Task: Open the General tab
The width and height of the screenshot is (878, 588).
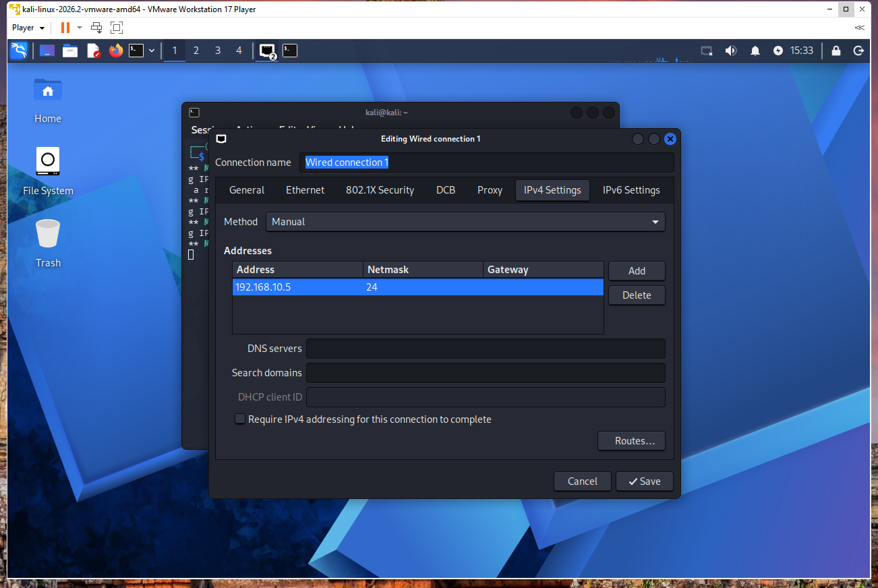Action: [247, 190]
